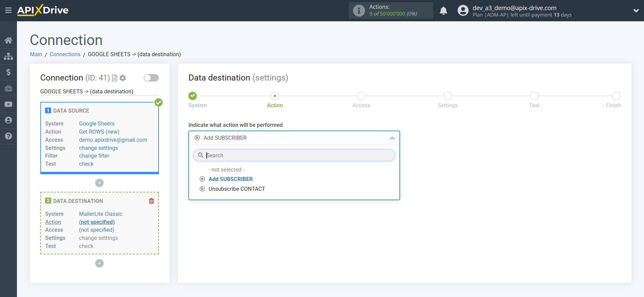Screen dimensions: 644x297
Task: Open connection settings gear icon
Action: (x=123, y=78)
